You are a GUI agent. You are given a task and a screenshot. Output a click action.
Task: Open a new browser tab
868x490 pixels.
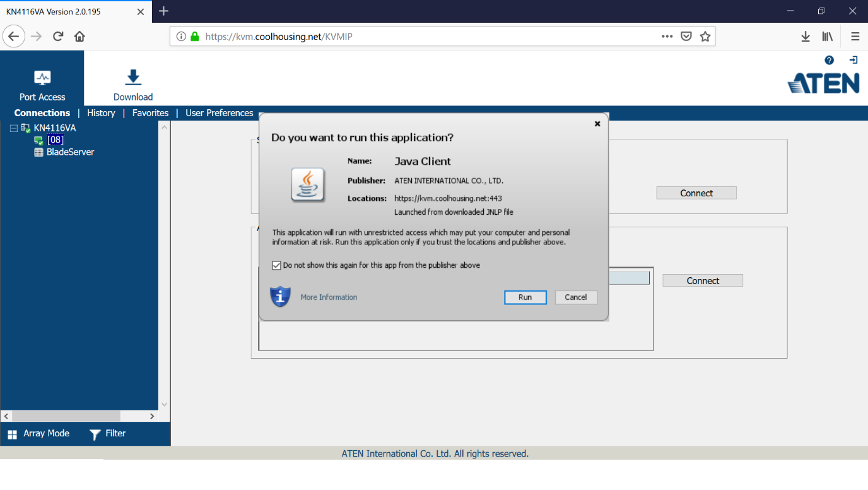[x=164, y=11]
